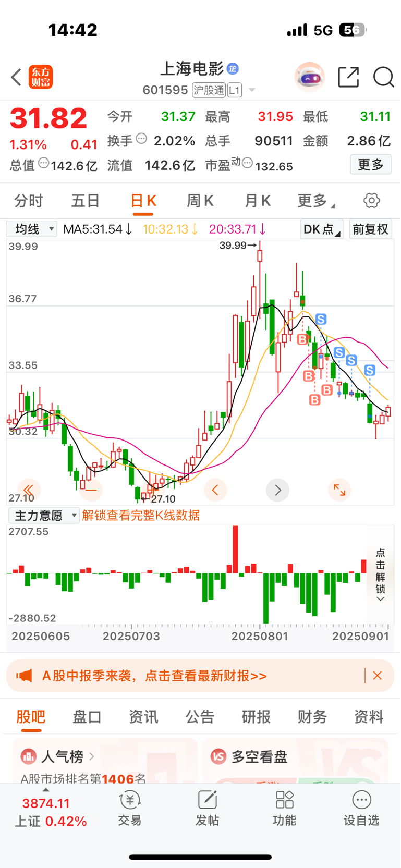
Task: Tap the share icon
Action: tap(348, 77)
